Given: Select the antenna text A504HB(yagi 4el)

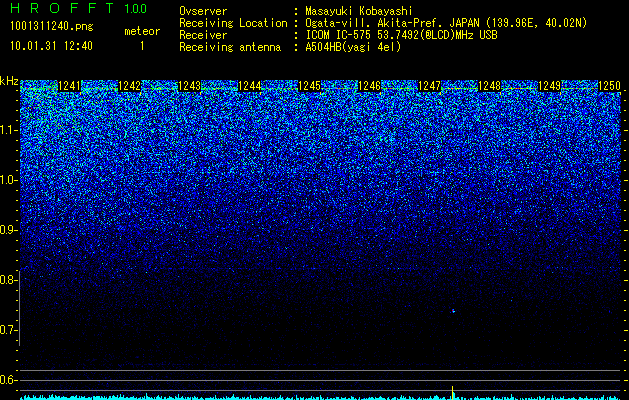Looking at the screenshot, I should coord(353,47).
